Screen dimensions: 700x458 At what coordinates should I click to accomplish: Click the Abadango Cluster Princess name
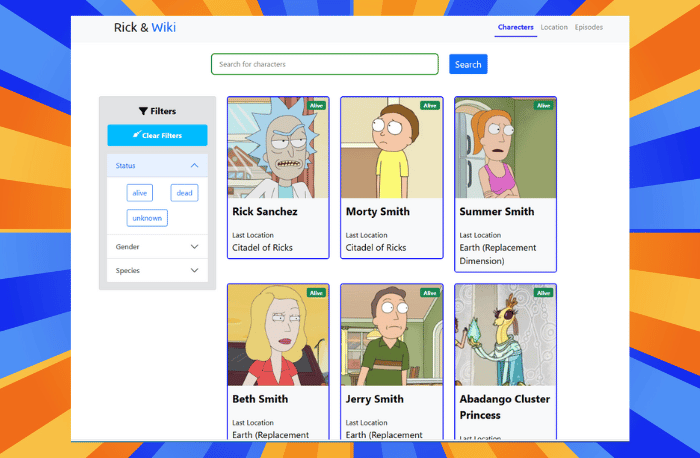pyautogui.click(x=505, y=407)
